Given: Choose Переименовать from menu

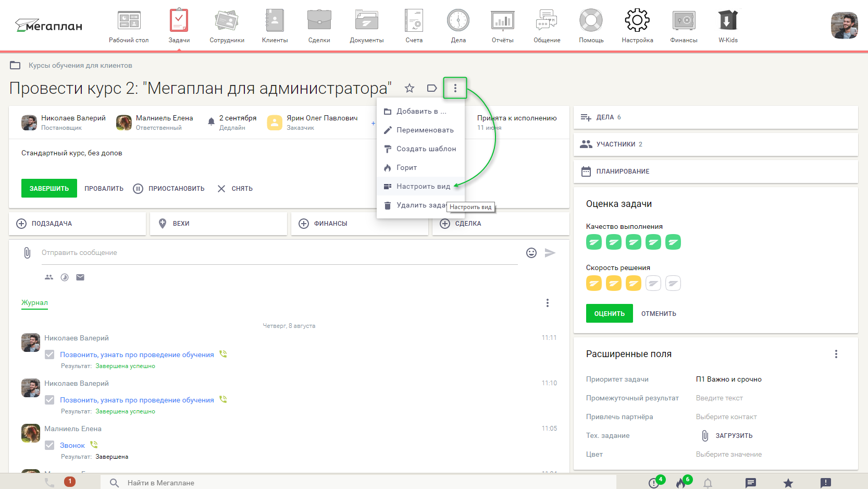Looking at the screenshot, I should [x=421, y=130].
